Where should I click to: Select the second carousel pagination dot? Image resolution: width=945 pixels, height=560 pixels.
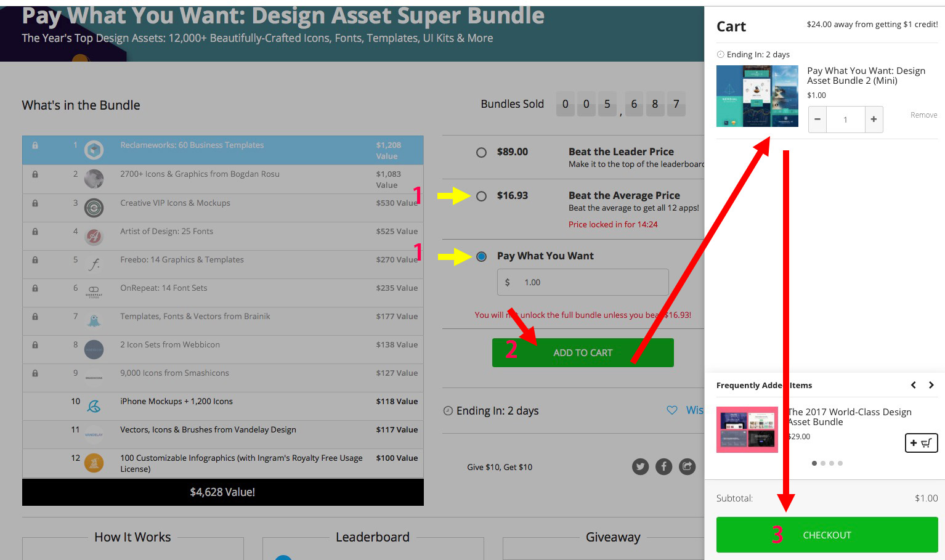click(823, 463)
